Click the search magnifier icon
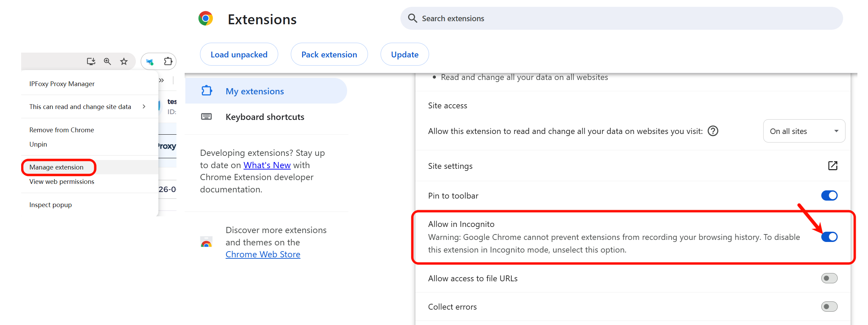This screenshot has width=868, height=325. tap(412, 18)
